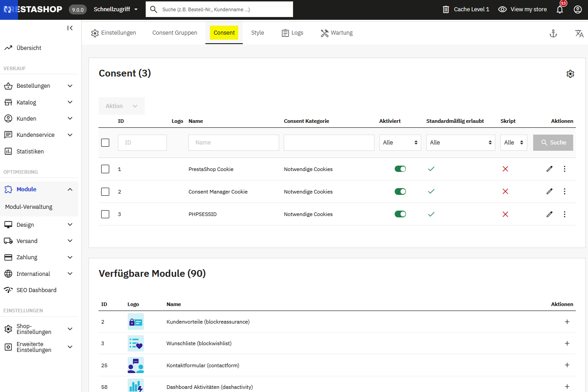588x392 pixels.
Task: Open the Schnellzugriff dropdown
Action: 116,9
